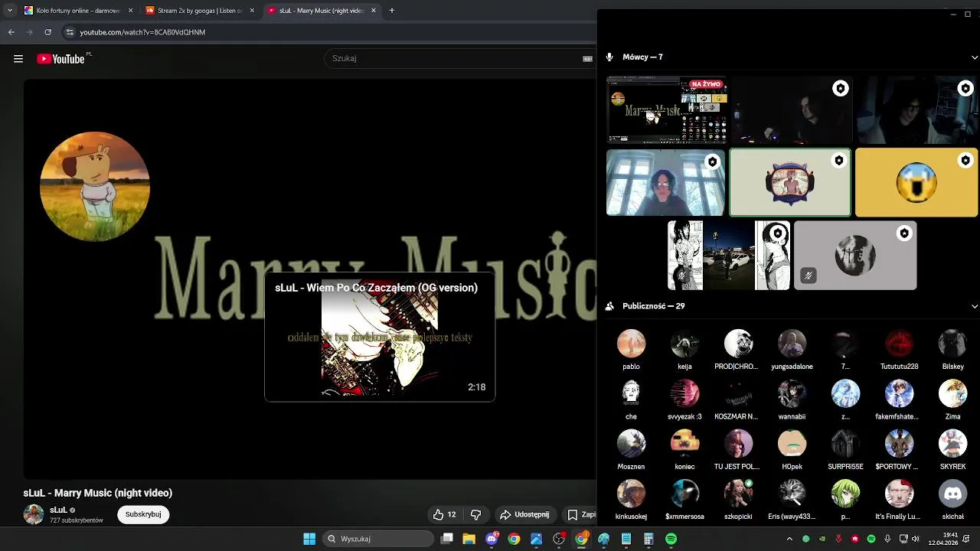This screenshot has width=980, height=551.
Task: Close the Koło fortuny online tab
Action: pyautogui.click(x=130, y=11)
